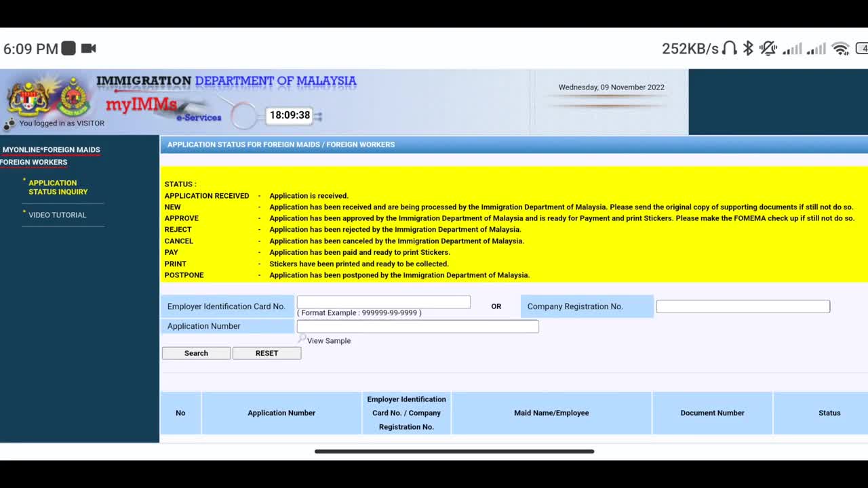Tap the Wi-Fi icon in status bar
Viewport: 868px width, 488px height.
[x=840, y=49]
